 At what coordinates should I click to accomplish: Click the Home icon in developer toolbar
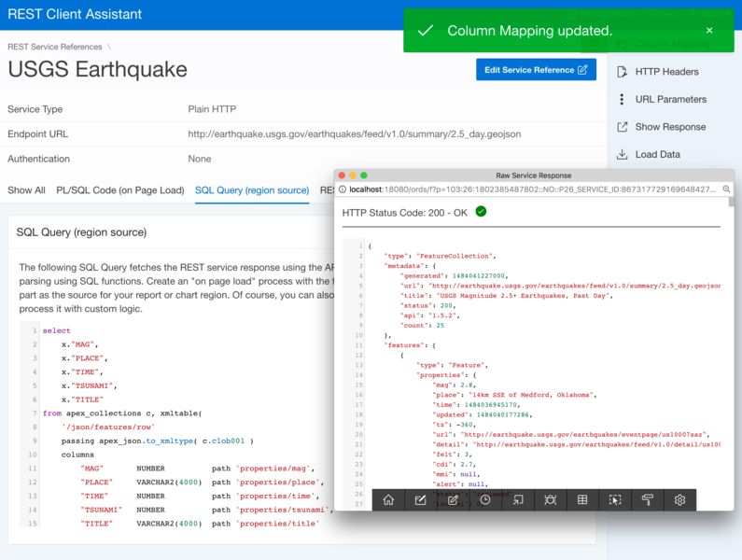[388, 500]
